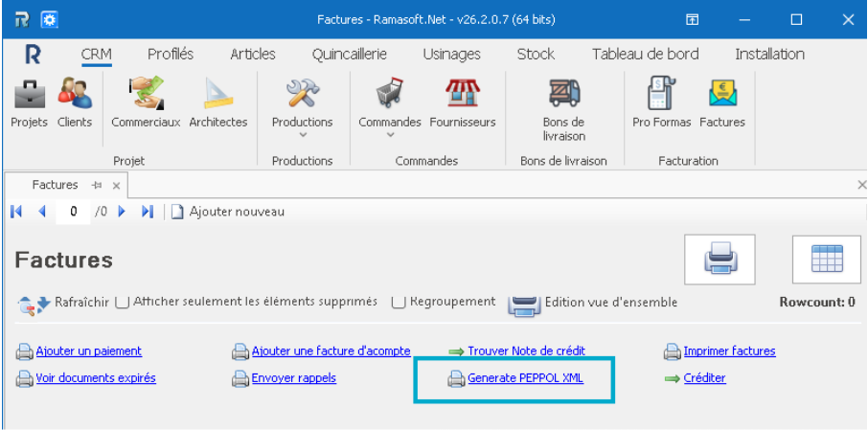Open the Quincaillerie ribbon tab

point(350,55)
